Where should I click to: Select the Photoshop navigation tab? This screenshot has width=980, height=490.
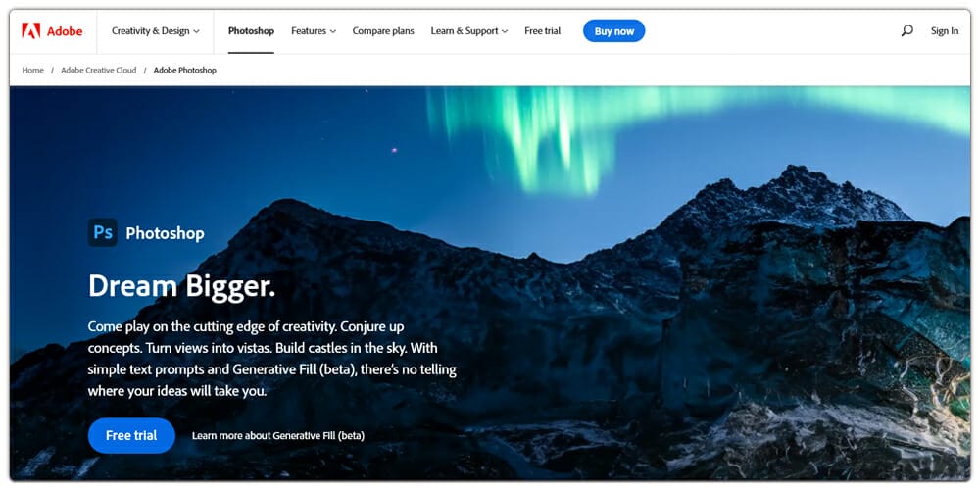[x=251, y=30]
